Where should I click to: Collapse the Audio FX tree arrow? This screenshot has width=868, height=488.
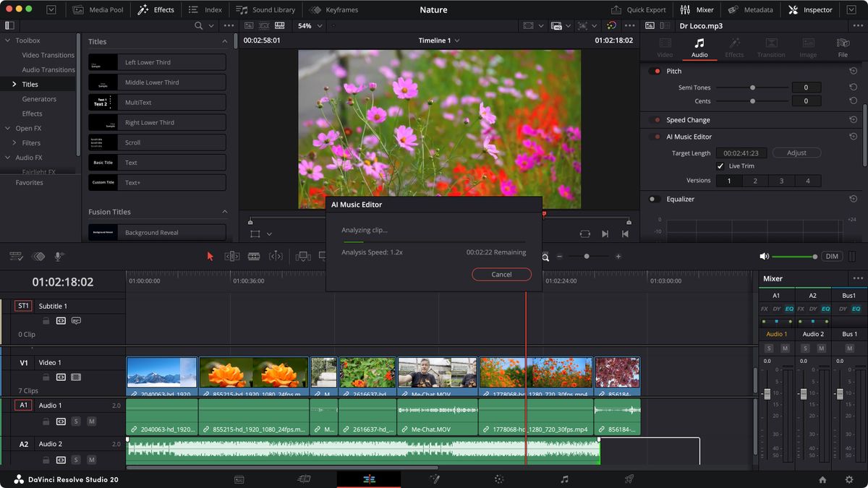coord(7,158)
